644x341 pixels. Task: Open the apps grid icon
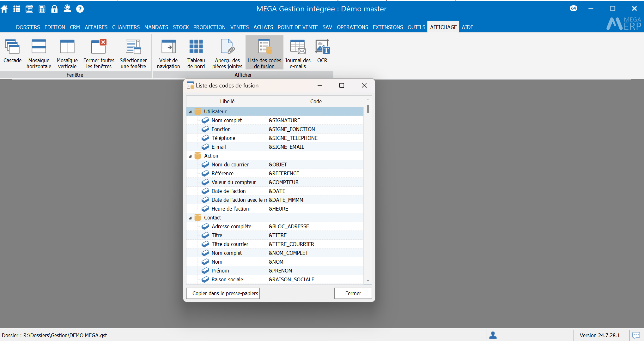[17, 9]
